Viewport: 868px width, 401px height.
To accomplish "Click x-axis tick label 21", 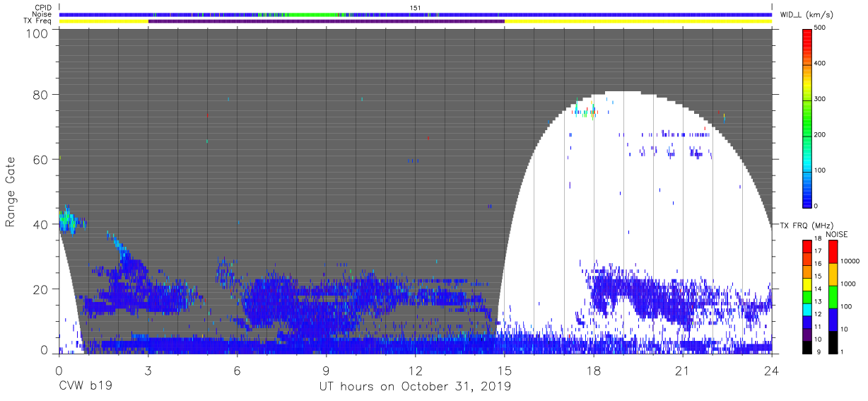I will click(x=683, y=370).
